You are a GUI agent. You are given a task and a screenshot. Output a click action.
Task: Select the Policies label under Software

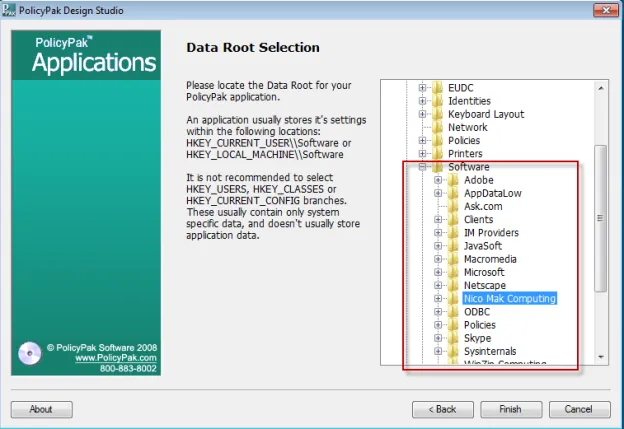(480, 325)
